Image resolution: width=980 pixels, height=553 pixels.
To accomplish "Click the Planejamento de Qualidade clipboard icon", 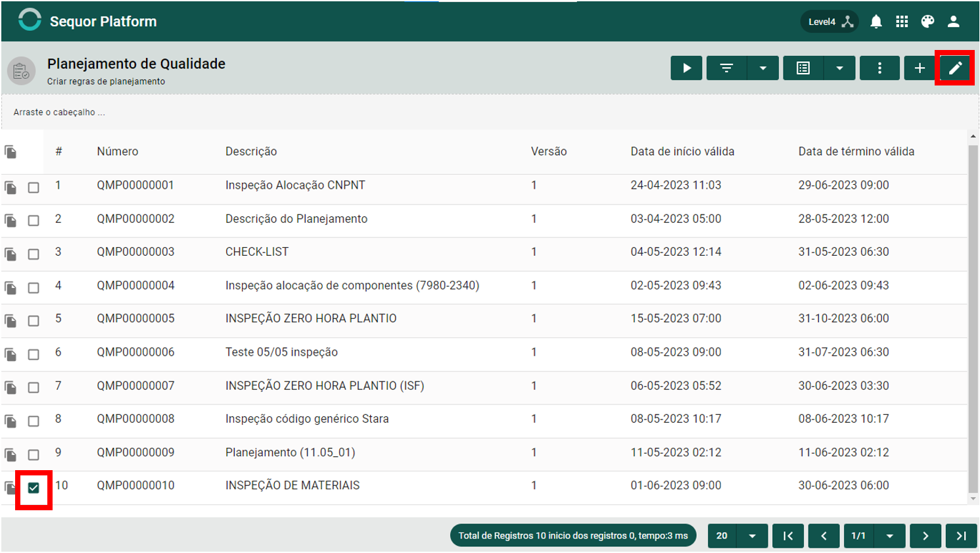I will point(21,71).
